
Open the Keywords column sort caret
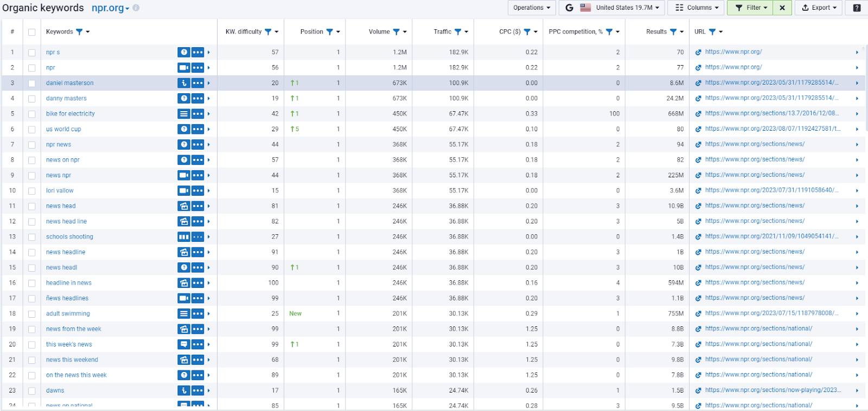[x=88, y=32]
